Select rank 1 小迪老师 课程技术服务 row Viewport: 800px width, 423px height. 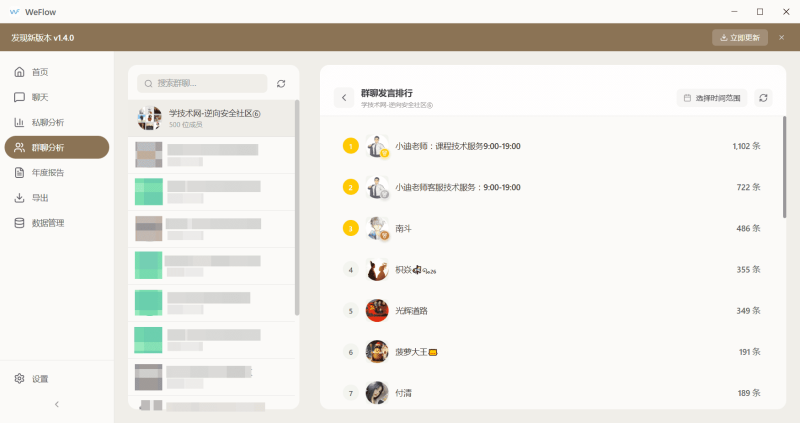(552, 146)
